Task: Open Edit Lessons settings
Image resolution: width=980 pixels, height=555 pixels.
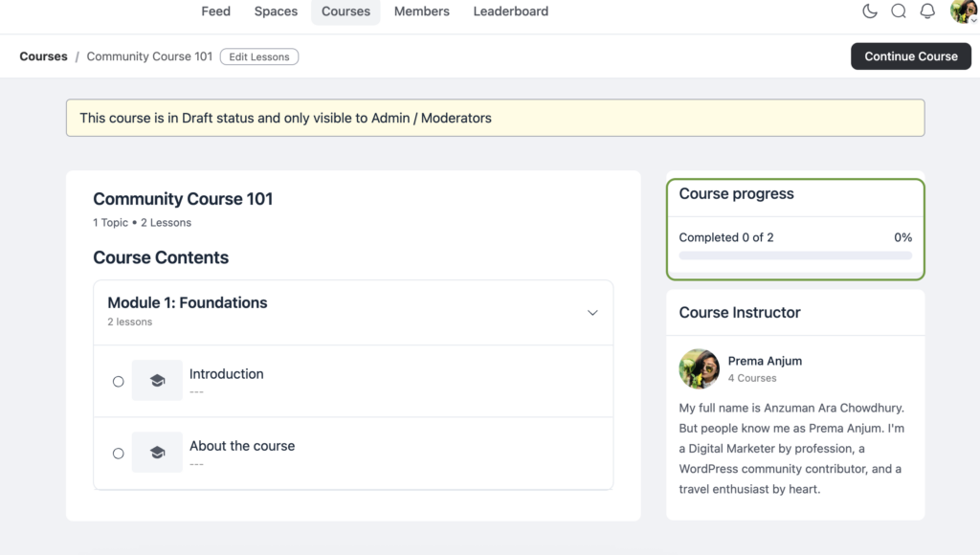Action: (x=258, y=56)
